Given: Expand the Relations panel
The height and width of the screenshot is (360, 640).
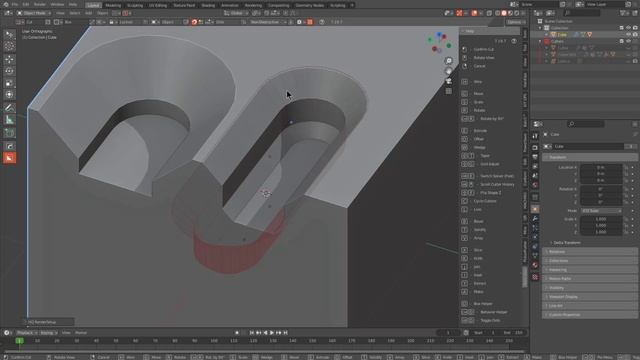Looking at the screenshot, I should pos(590,252).
